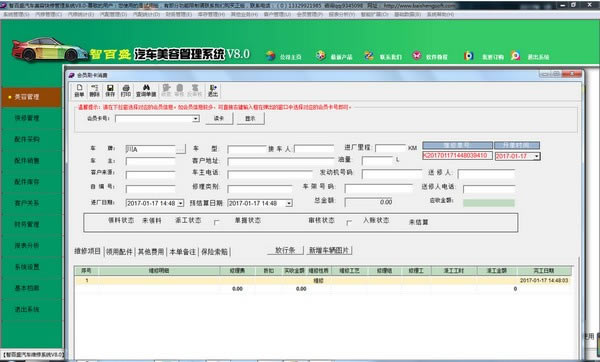This screenshot has height=362, width=600.
Task: Click the save (保存) floppy disk icon
Action: [110, 91]
